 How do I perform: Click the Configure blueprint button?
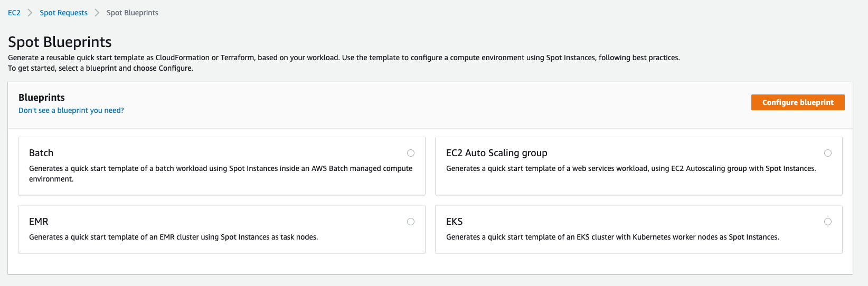(x=798, y=102)
